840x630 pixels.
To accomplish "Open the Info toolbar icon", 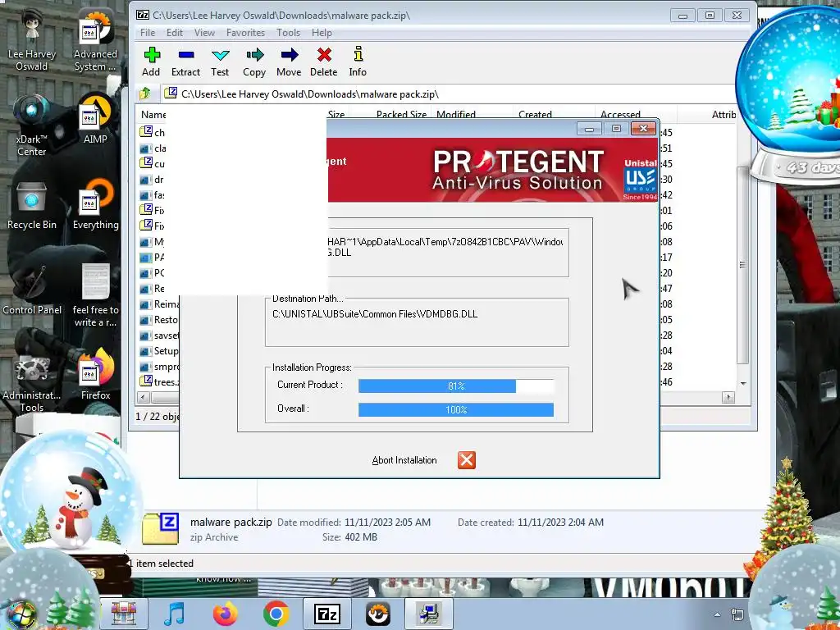I will (x=358, y=62).
